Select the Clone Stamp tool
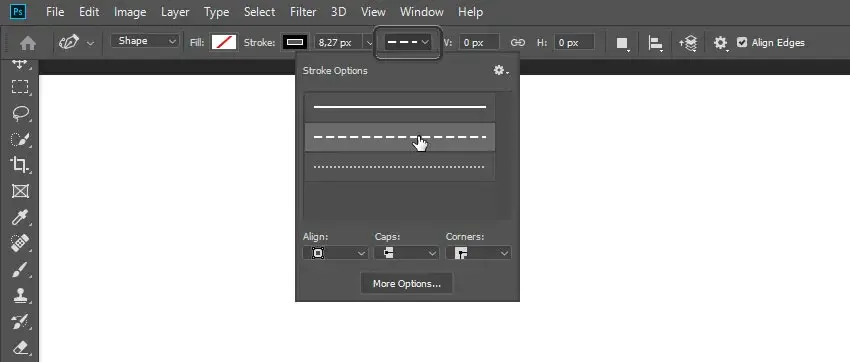Image resolution: width=850 pixels, height=362 pixels. 21,295
